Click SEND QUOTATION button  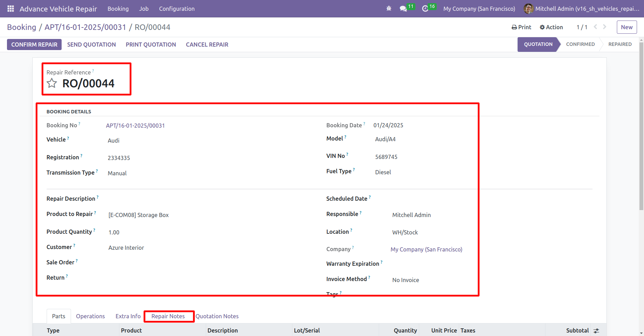click(92, 45)
